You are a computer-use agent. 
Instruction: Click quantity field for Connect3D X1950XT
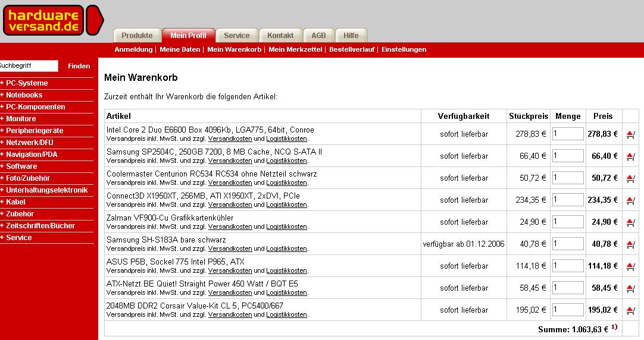click(568, 200)
